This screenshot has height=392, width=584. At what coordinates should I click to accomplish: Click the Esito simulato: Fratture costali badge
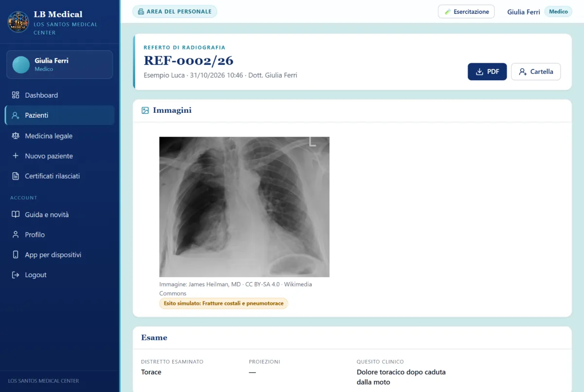pos(223,303)
